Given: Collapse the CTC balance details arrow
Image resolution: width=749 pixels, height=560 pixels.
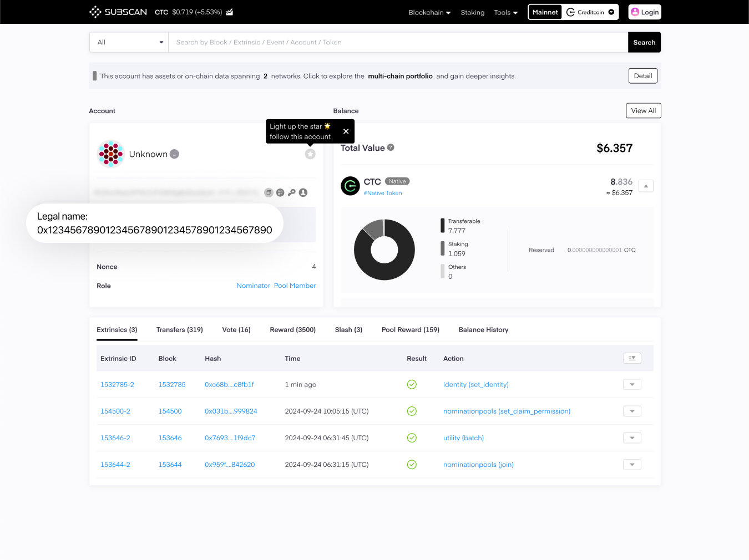Looking at the screenshot, I should (646, 186).
